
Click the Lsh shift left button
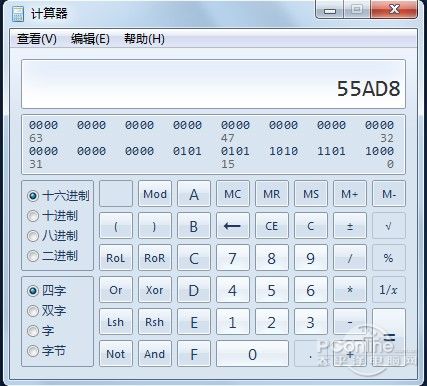116,322
